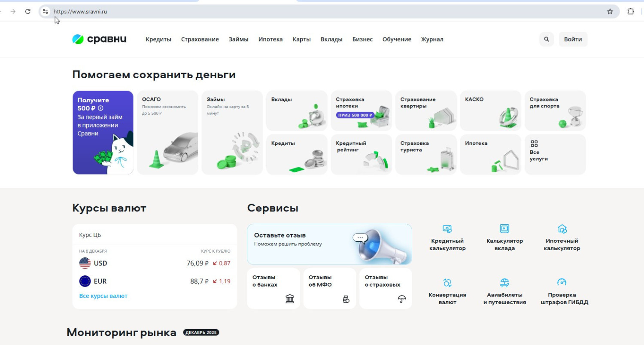644x345 pixels.
Task: Open the Вклады navigation menu
Action: pyautogui.click(x=331, y=39)
